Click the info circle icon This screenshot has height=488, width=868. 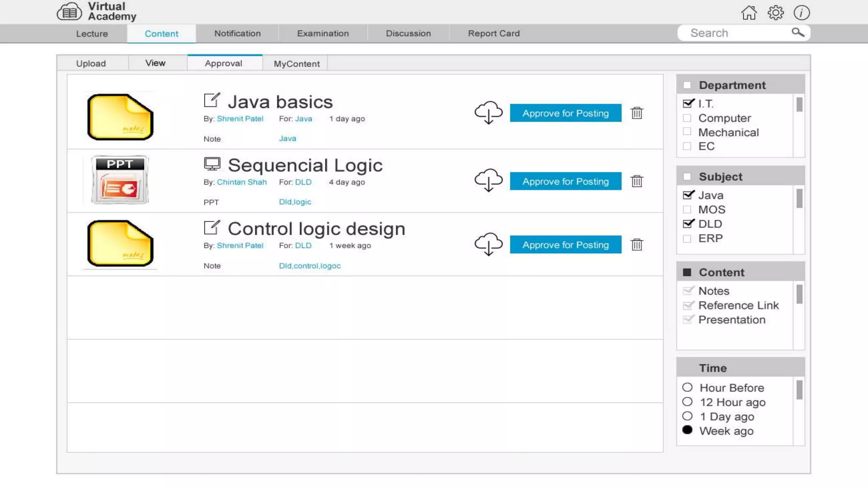(801, 13)
